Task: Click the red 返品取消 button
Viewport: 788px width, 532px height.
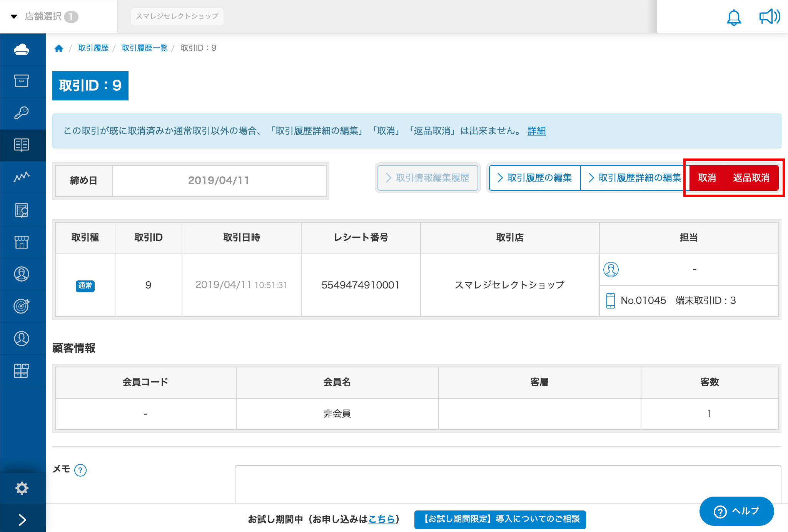Action: pos(751,178)
